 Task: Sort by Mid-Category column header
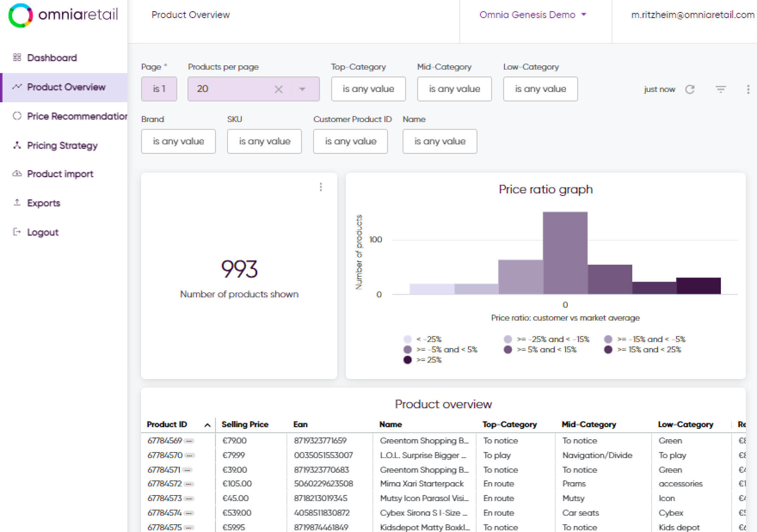coord(589,425)
